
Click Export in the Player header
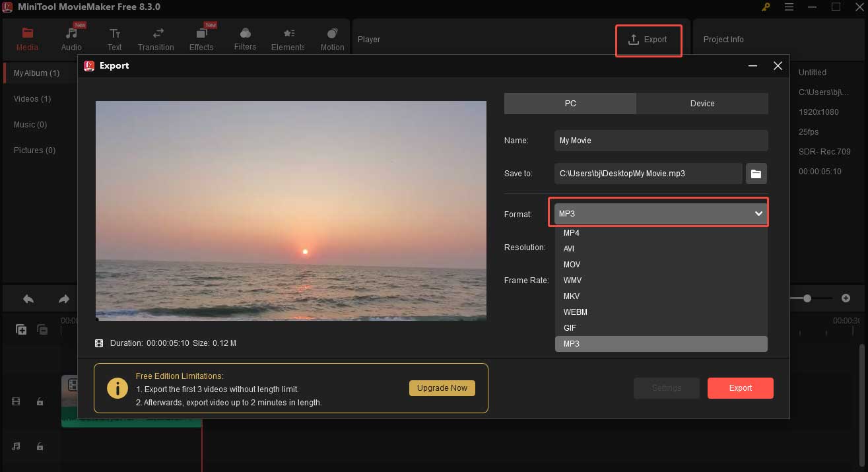[648, 40]
